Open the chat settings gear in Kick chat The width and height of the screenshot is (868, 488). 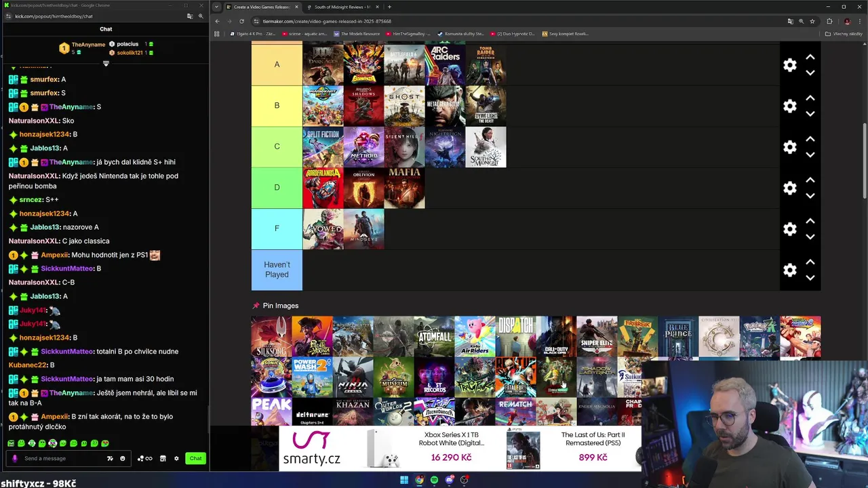[176, 458]
